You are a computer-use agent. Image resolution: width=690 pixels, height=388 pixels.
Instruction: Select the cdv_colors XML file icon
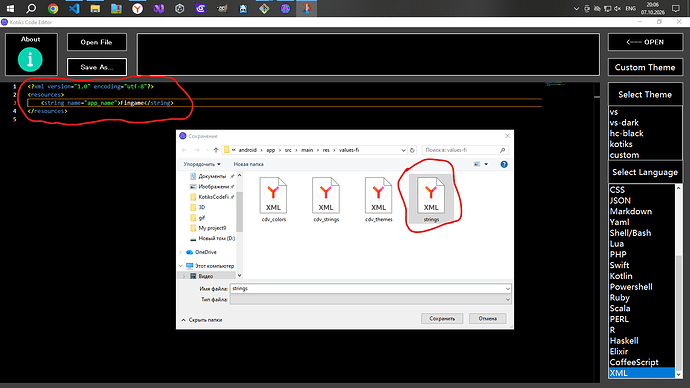click(x=273, y=199)
